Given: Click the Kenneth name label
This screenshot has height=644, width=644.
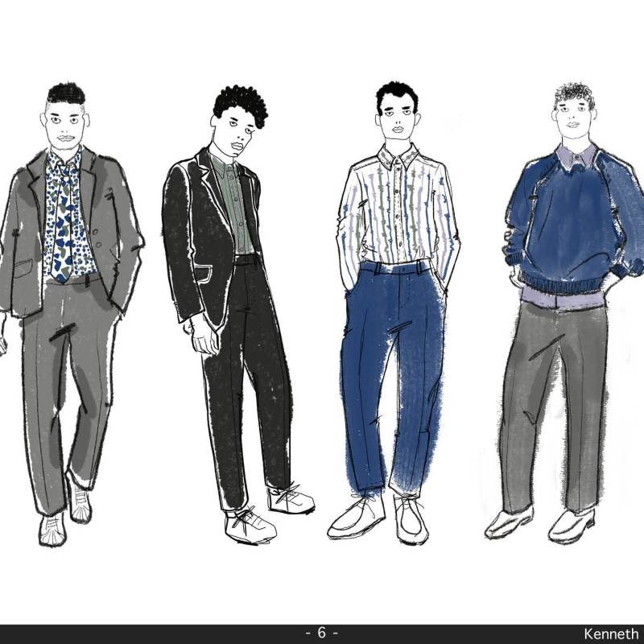Looking at the screenshot, I should tap(612, 634).
